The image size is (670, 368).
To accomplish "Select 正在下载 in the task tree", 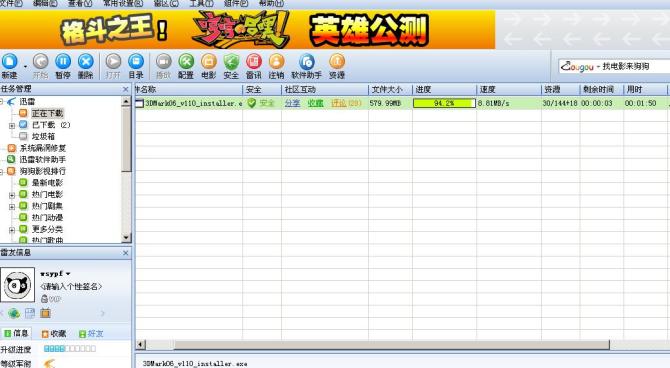I will [47, 113].
